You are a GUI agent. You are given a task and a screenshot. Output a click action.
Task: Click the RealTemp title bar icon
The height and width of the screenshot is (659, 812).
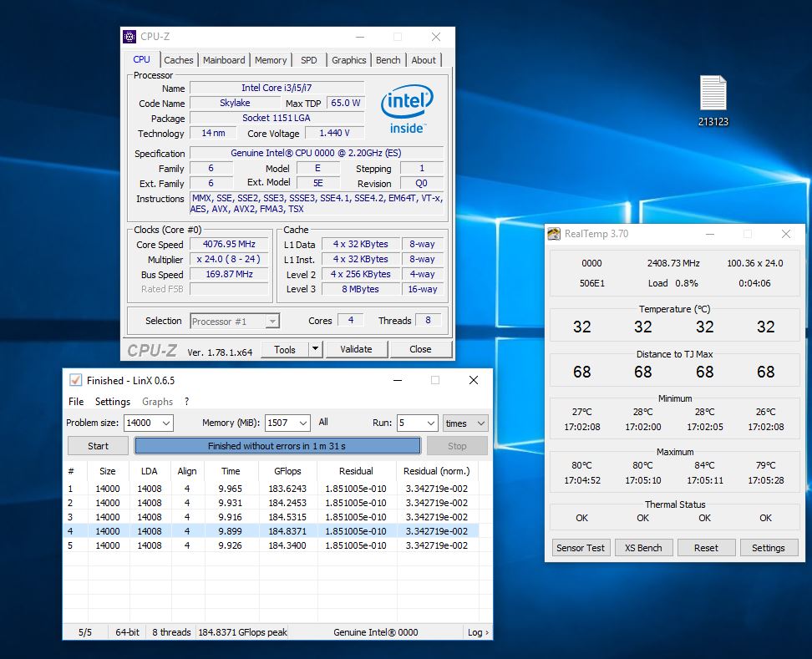554,234
